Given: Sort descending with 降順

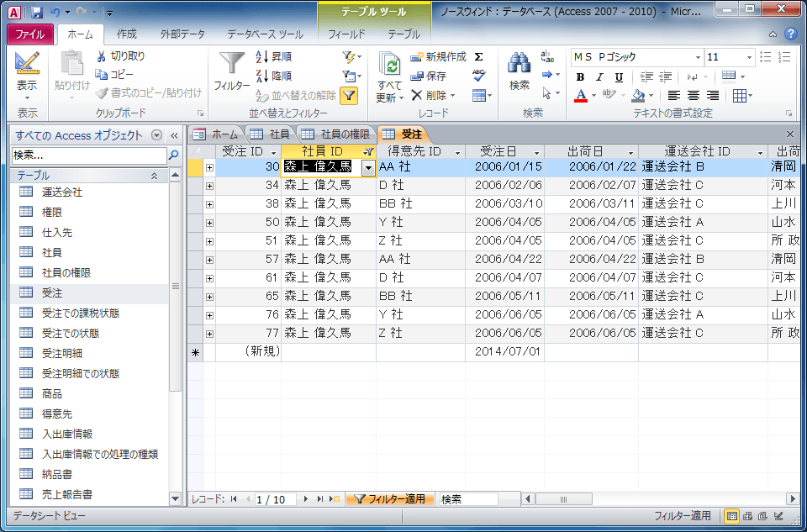Looking at the screenshot, I should point(274,76).
